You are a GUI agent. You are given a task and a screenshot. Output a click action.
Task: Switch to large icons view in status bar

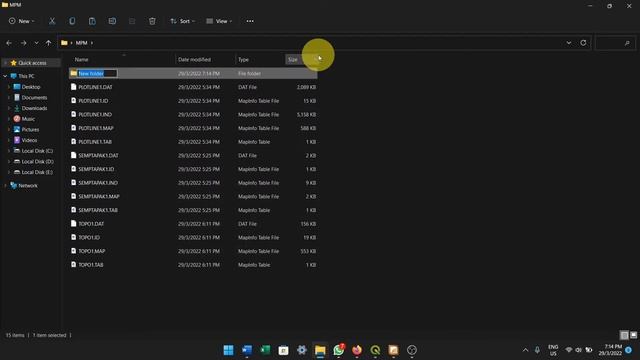[633, 335]
